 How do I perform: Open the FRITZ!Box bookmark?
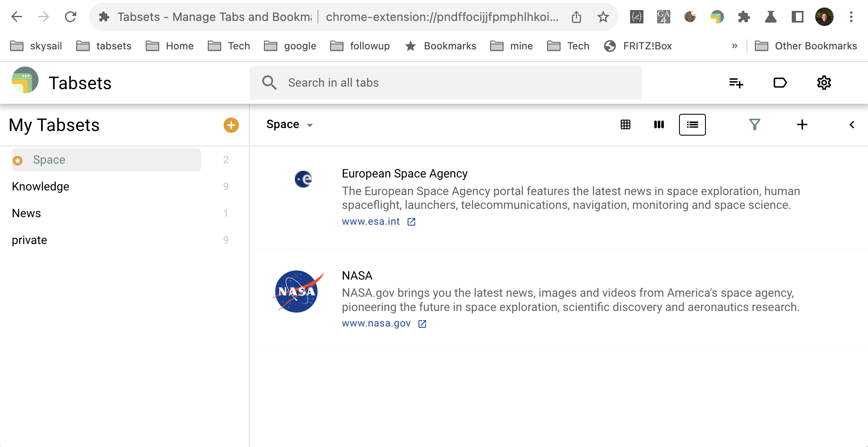pos(638,46)
